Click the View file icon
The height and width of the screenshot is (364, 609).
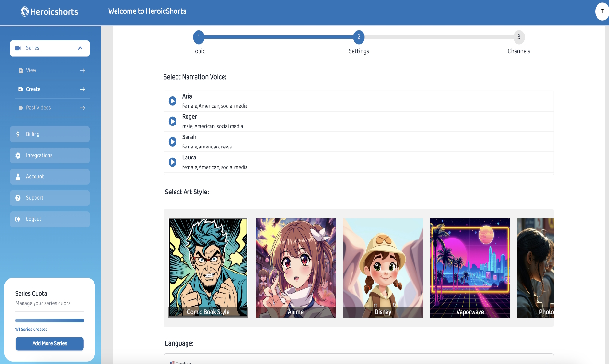coord(21,71)
